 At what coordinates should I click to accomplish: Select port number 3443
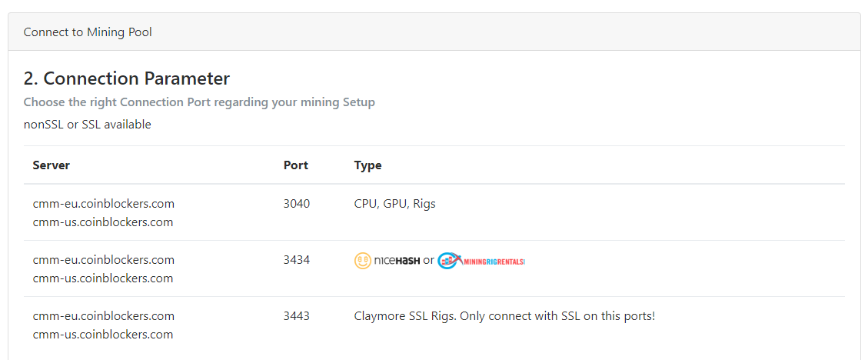(297, 316)
